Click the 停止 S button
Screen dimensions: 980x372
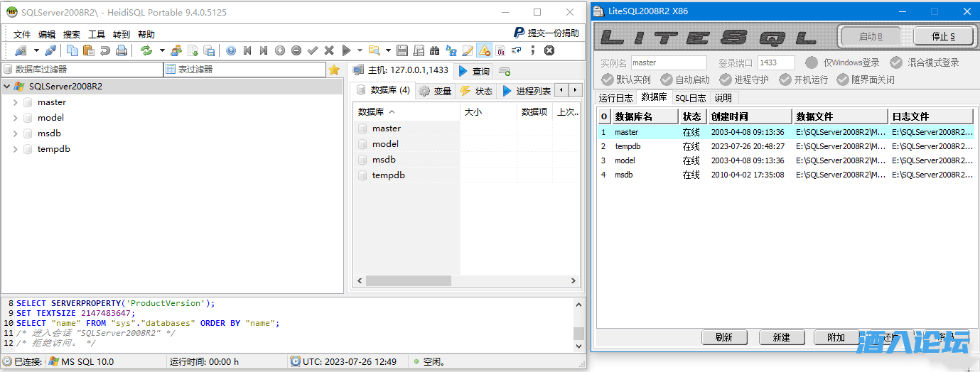point(943,36)
